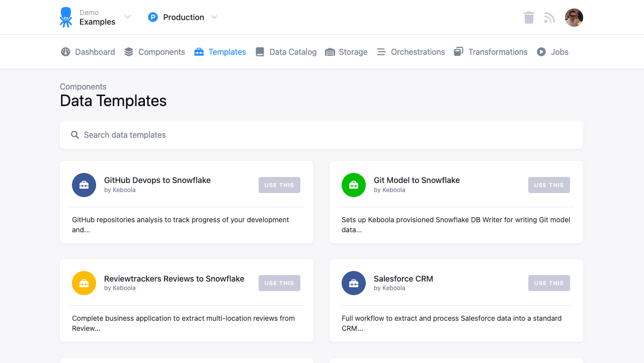Switch to the Storage tab
Viewport: 644px width, 363px height.
click(x=346, y=52)
